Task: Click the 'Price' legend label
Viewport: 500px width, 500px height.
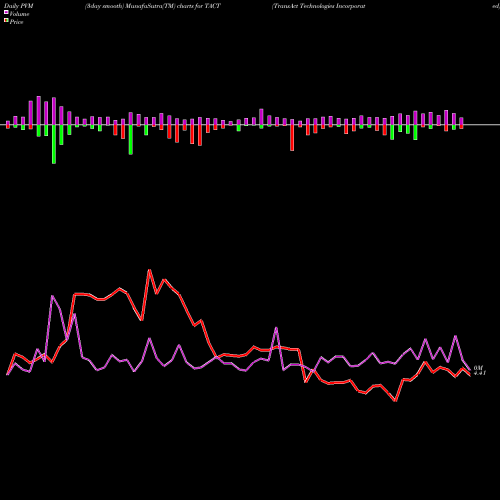Action: pos(16,22)
